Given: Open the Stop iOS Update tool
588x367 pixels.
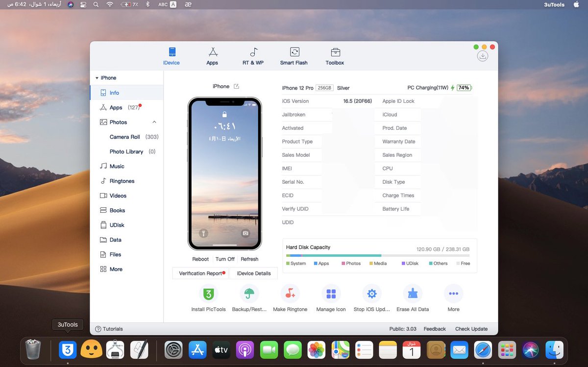Looking at the screenshot, I should coord(372,294).
